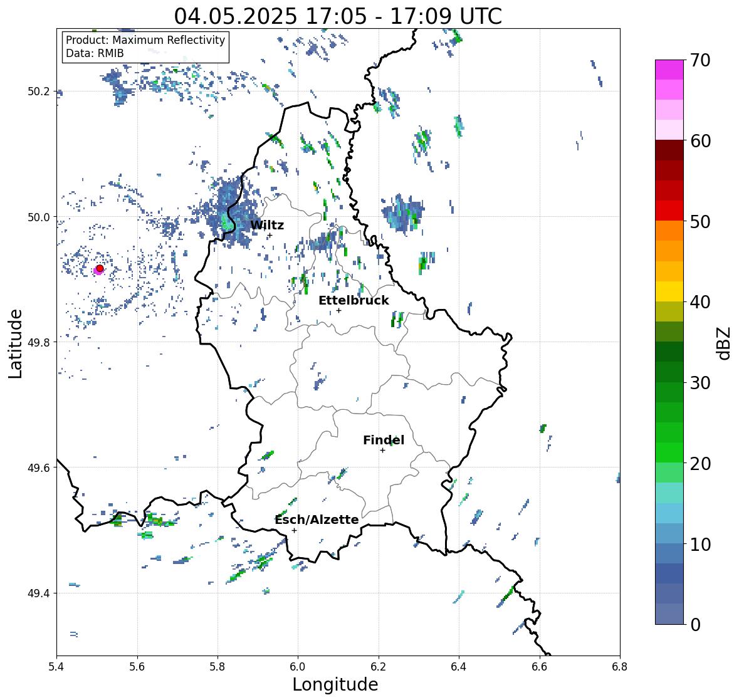The height and width of the screenshot is (700, 739).
Task: Click the Wiltz station label
Action: (x=267, y=225)
